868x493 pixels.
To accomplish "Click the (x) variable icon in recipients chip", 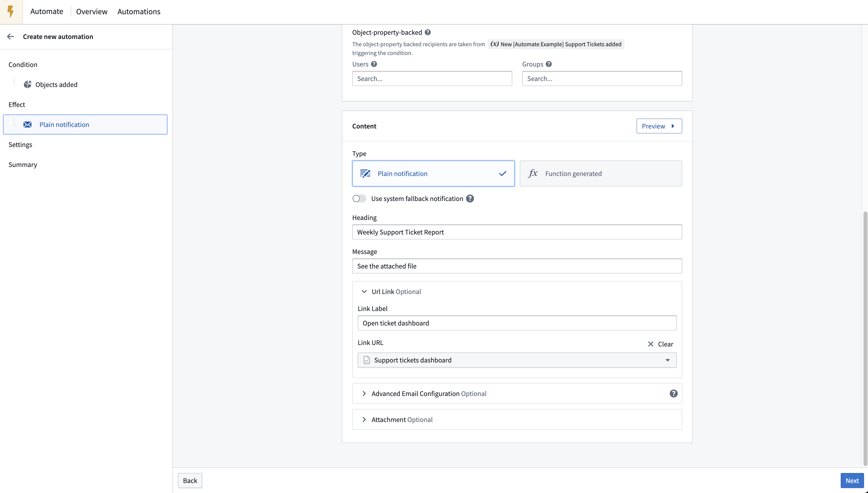I will point(494,44).
